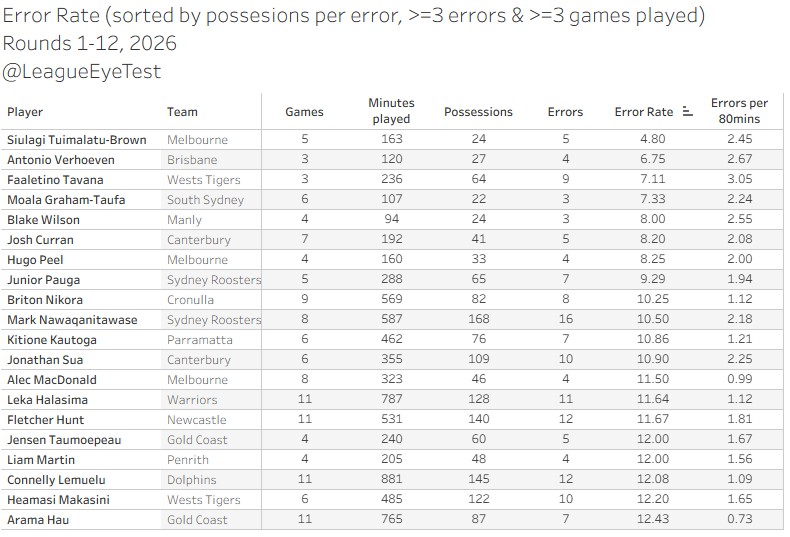Click the Wests Tigers team for Faaletino Tavana
790x537 pixels.
pyautogui.click(x=204, y=180)
